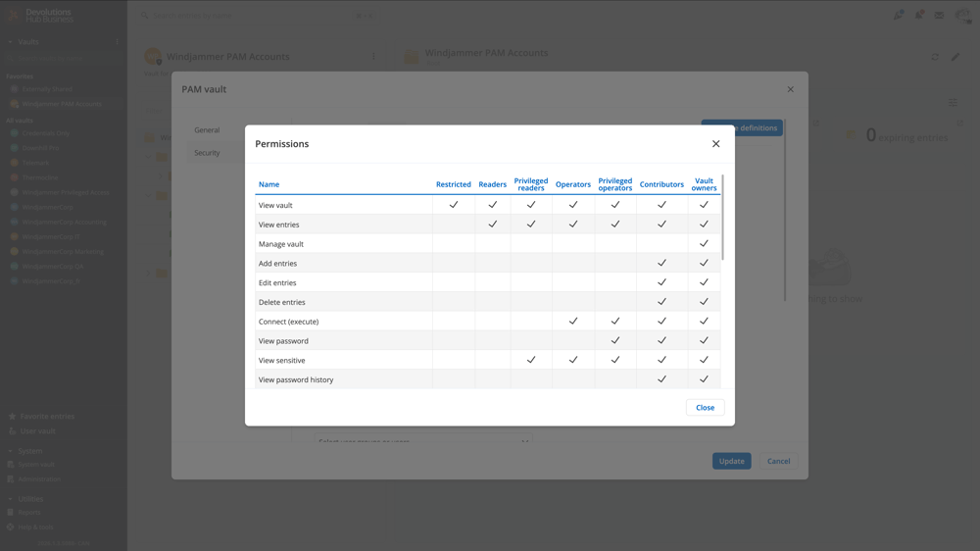Open the WindjammerCorp Accounting vault
This screenshot has width=980, height=551.
coord(64,222)
